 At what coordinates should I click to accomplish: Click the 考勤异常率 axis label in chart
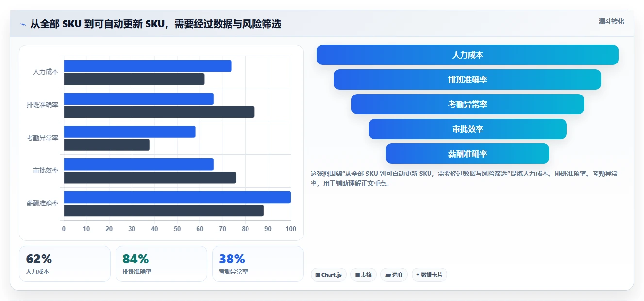click(43, 138)
